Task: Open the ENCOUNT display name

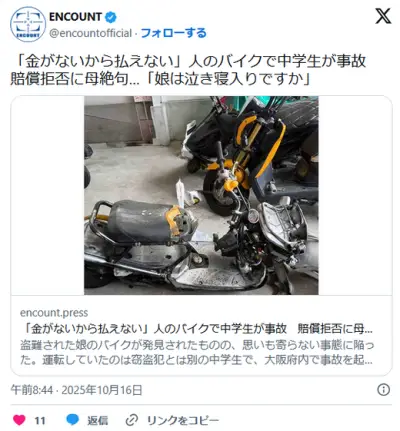Action: pyautogui.click(x=75, y=17)
